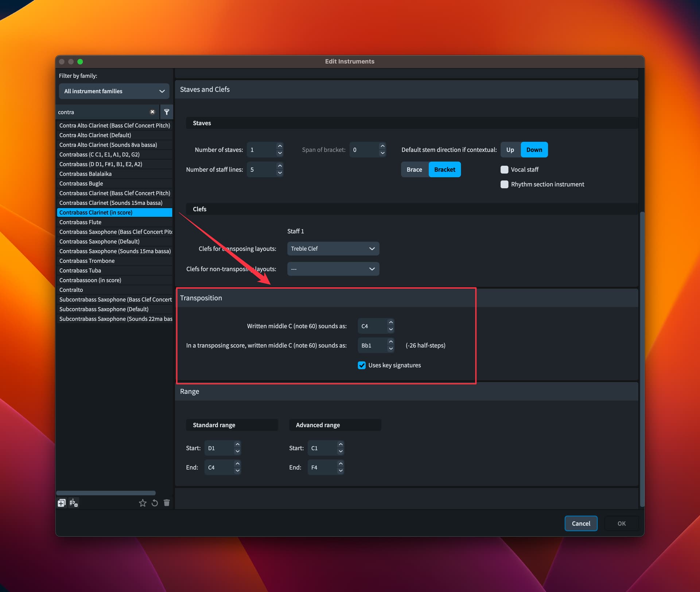Image resolution: width=700 pixels, height=592 pixels.
Task: Dismiss the dialog with Cancel
Action: tap(581, 523)
